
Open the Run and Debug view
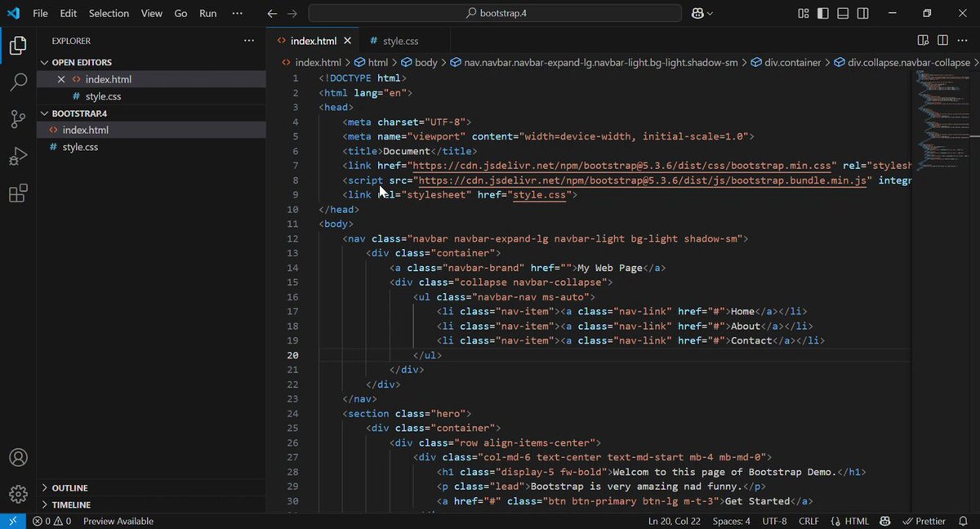pos(18,156)
